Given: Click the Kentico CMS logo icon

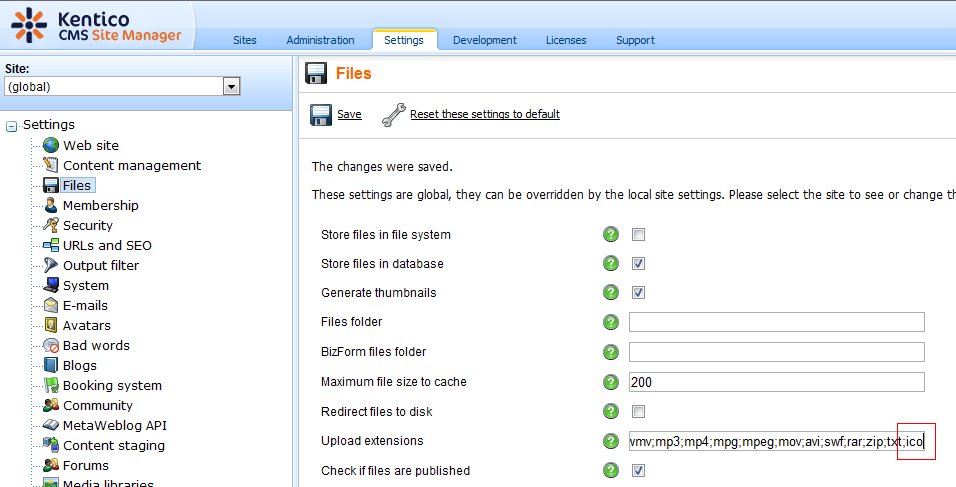Looking at the screenshot, I should coord(29,24).
